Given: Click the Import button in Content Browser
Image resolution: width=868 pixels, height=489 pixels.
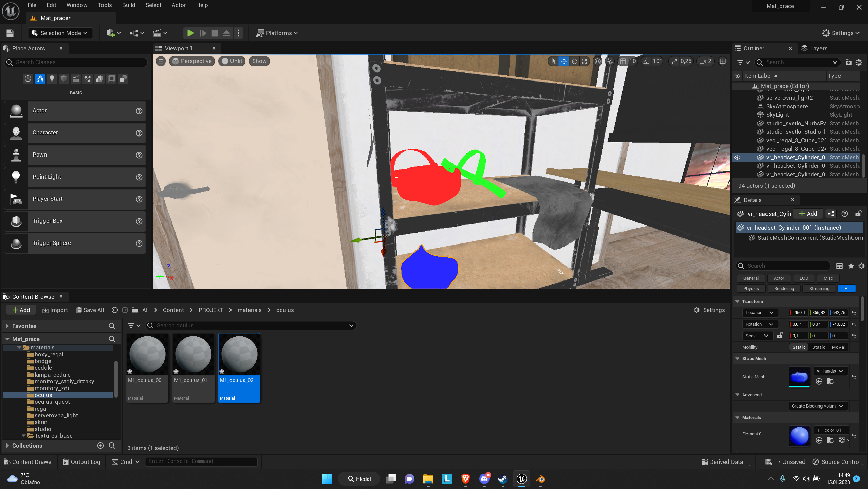Looking at the screenshot, I should [55, 310].
